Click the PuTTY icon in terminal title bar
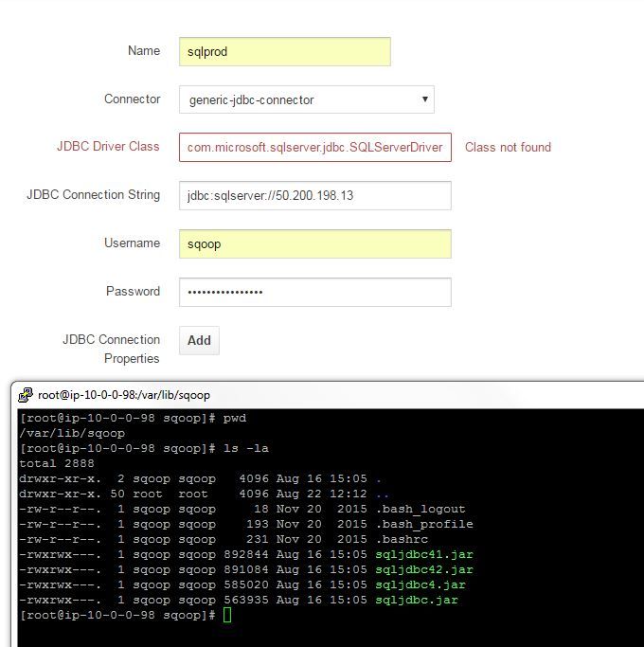644x647 pixels. 26,395
